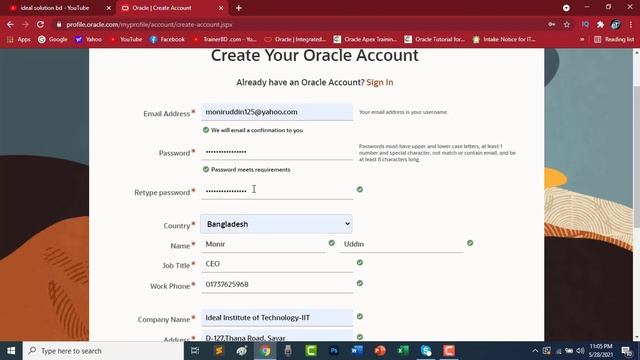The width and height of the screenshot is (640, 360).
Task: Show hidden system tray icons
Action: pyautogui.click(x=535, y=351)
